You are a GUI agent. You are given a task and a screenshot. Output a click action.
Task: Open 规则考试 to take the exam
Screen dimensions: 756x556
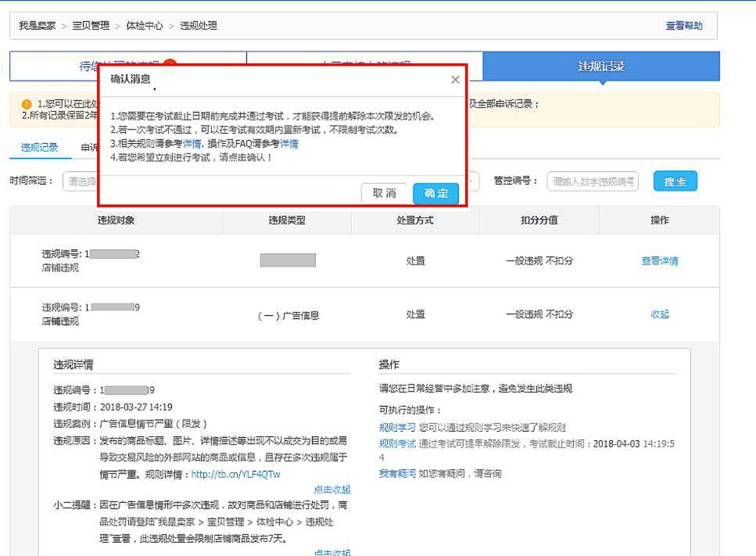397,443
